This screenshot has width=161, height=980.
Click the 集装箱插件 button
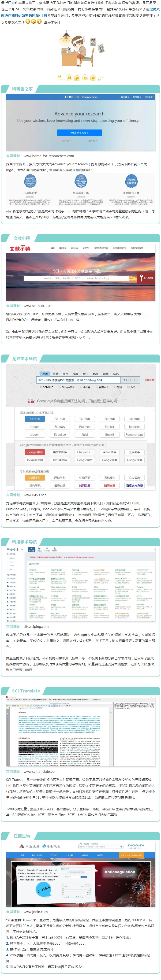[x=60, y=452]
